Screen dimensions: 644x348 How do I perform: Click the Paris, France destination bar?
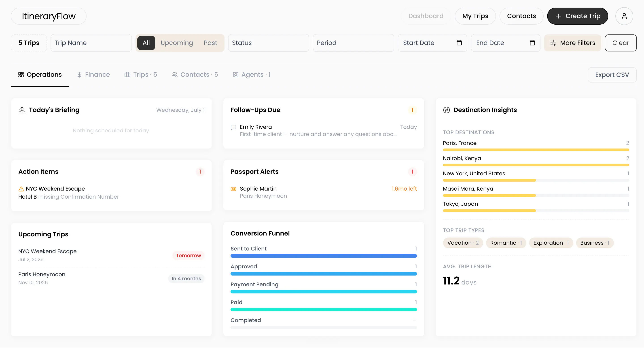pos(536,150)
